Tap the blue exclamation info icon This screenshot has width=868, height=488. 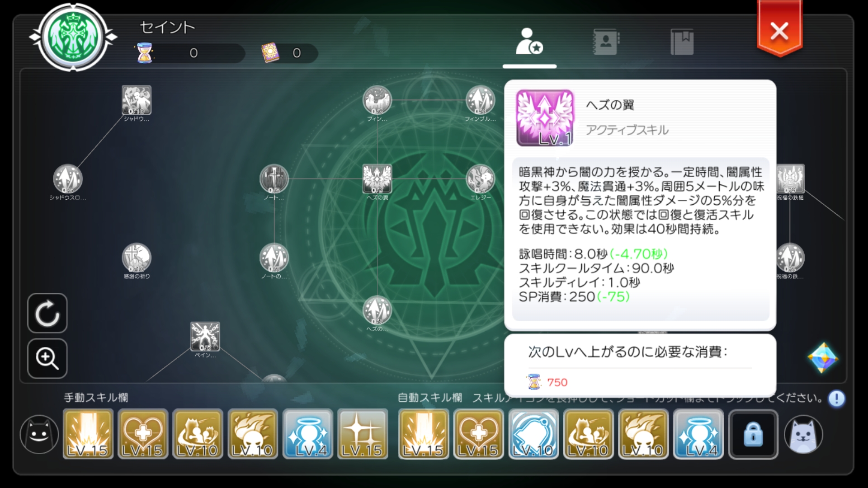point(836,399)
